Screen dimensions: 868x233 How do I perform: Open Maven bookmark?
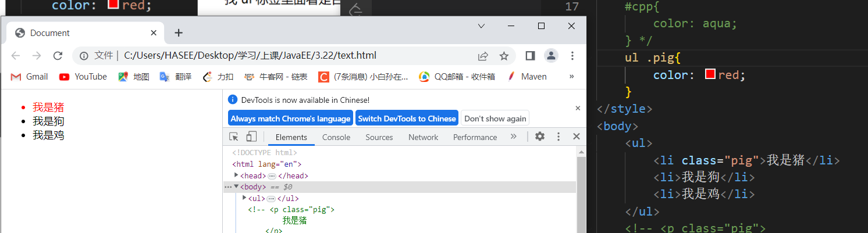(x=527, y=76)
